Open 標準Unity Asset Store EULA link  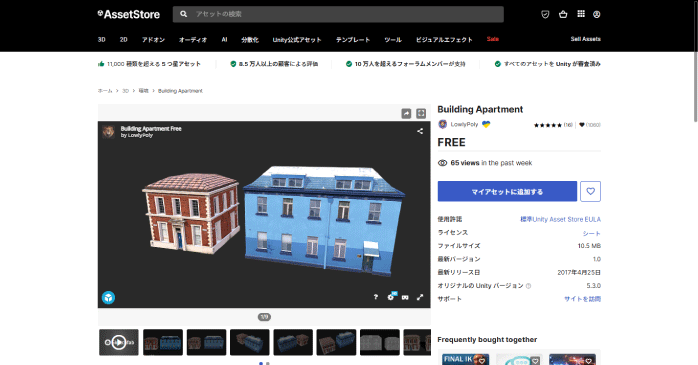560,219
